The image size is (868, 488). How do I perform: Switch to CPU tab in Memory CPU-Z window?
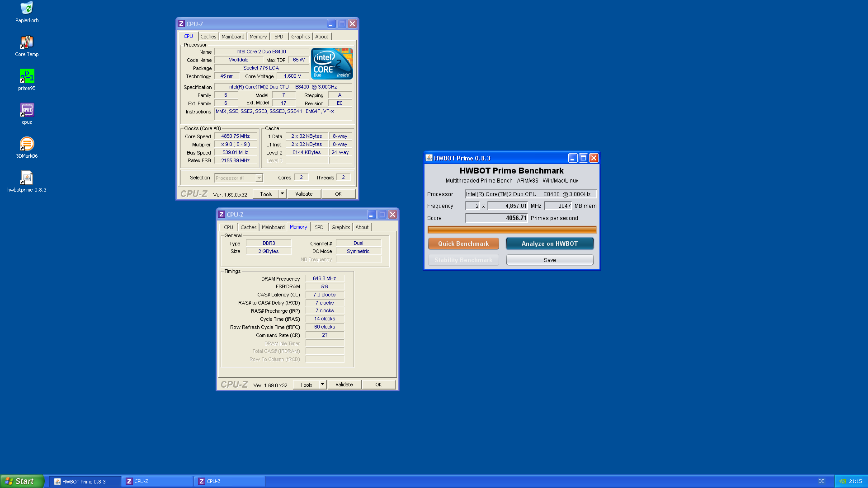(229, 227)
